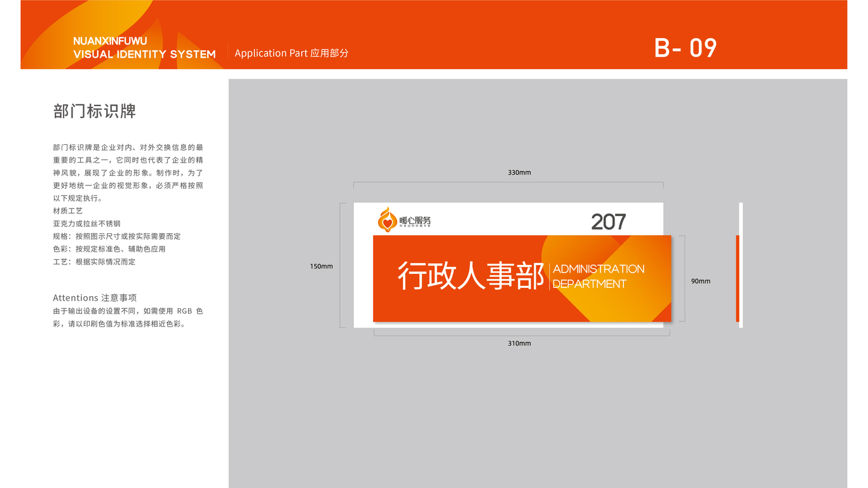The width and height of the screenshot is (868, 488).
Task: Click the 亚克力或拉丝不锈钢 line
Action: (x=87, y=224)
